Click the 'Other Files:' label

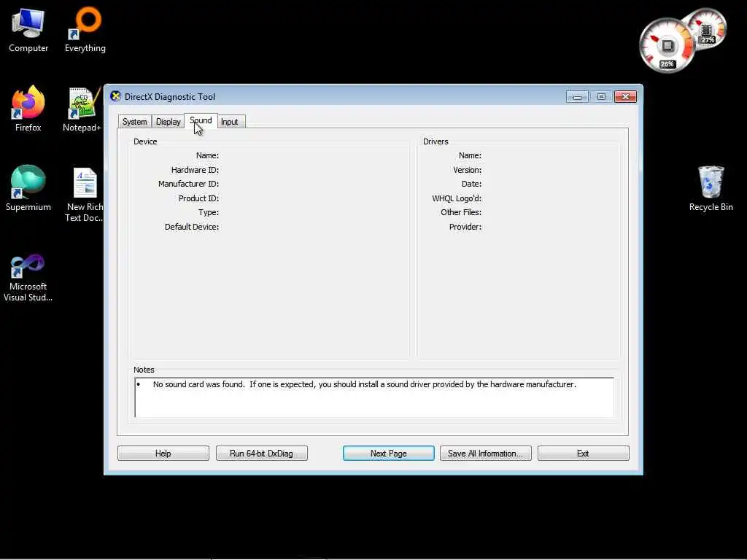tap(461, 212)
